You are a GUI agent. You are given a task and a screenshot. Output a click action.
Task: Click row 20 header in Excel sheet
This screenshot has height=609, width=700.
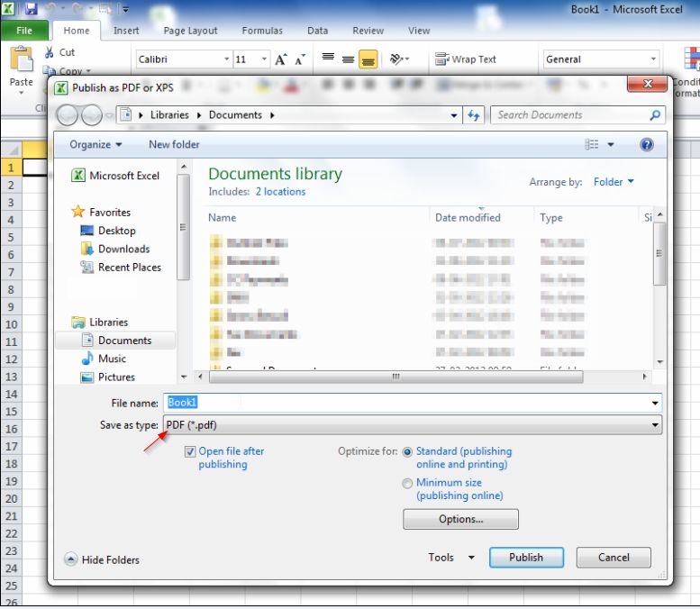click(x=12, y=499)
